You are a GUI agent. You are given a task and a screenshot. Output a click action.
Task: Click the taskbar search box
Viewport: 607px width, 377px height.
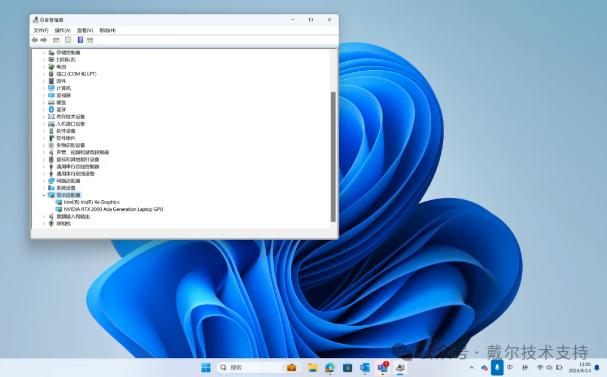(x=250, y=367)
